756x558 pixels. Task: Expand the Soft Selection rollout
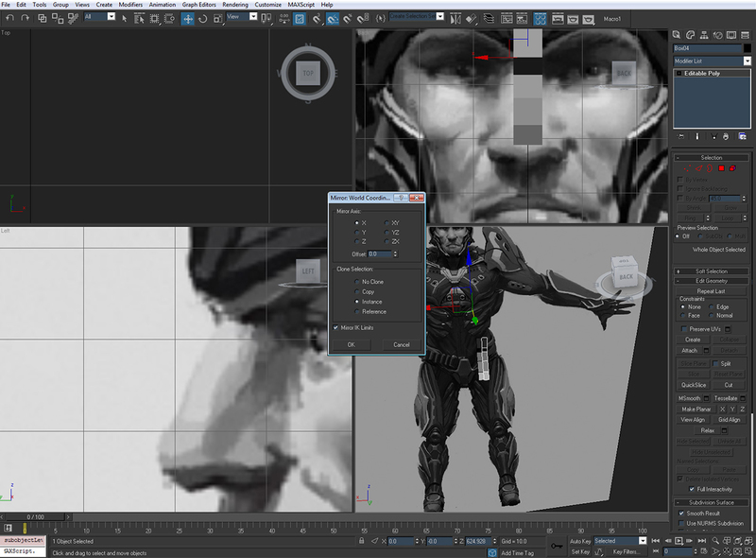point(712,270)
